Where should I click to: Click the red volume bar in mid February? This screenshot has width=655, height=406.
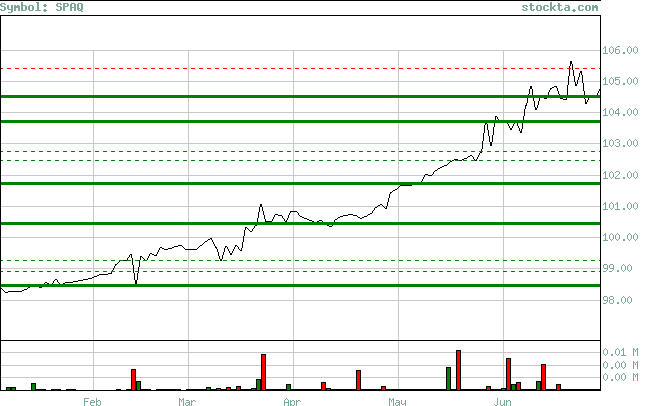tap(133, 380)
